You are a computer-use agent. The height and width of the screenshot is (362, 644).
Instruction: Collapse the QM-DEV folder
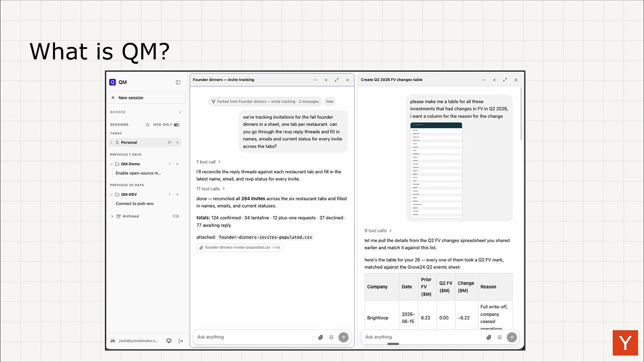click(x=112, y=194)
